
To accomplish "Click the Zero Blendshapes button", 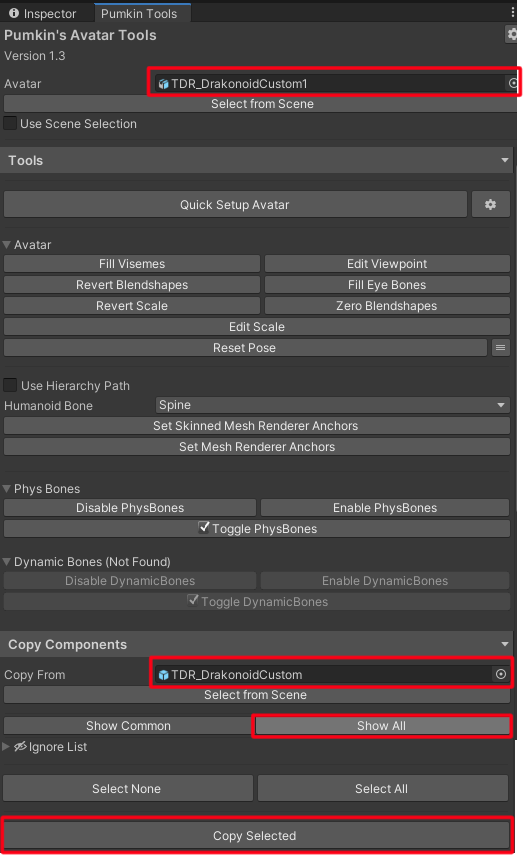I will [387, 305].
